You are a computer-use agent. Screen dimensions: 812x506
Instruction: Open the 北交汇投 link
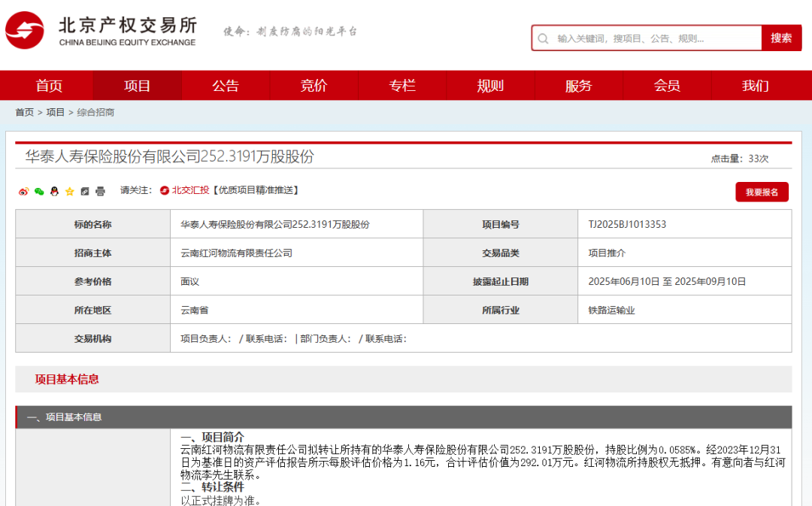coord(189,190)
